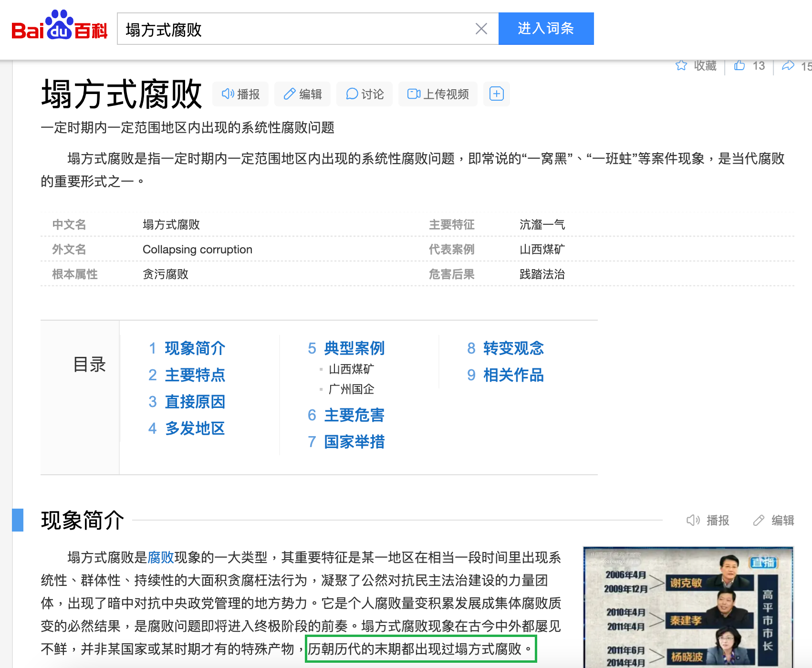812x668 pixels.
Task: Open the 腐败 hyperlink in the paragraph
Action: coord(161,557)
